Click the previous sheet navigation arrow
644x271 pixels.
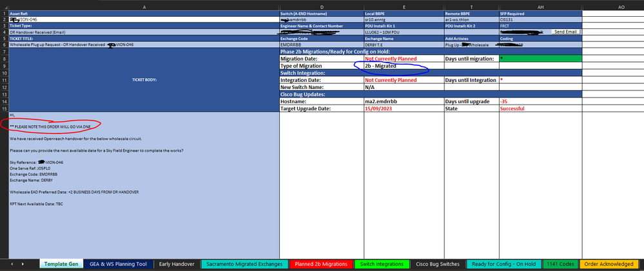coord(12,264)
